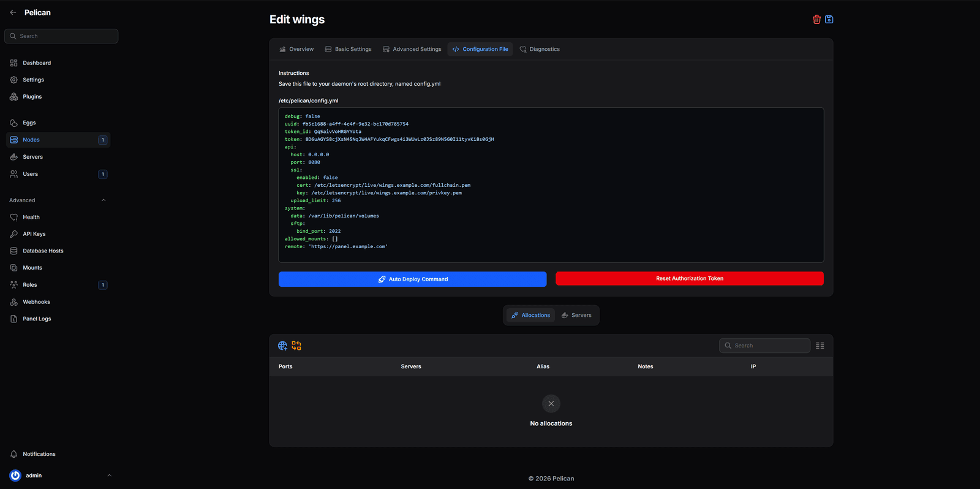The width and height of the screenshot is (980, 489).
Task: Click the '/etc/pelican/config.yml' path label
Action: click(309, 100)
